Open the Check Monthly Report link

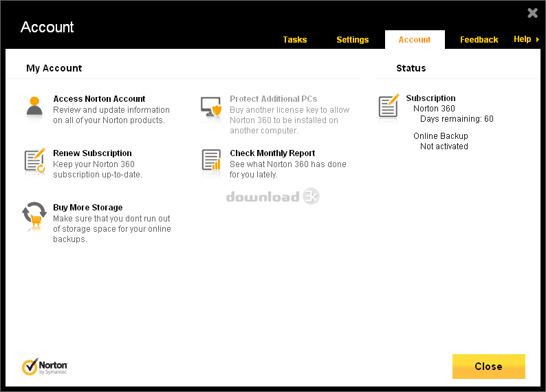tap(272, 153)
